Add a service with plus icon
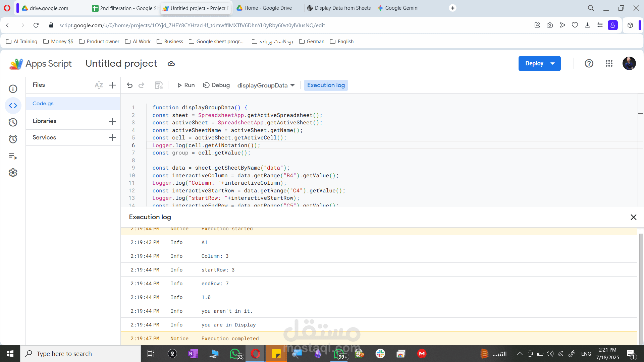644x362 pixels. 112,137
